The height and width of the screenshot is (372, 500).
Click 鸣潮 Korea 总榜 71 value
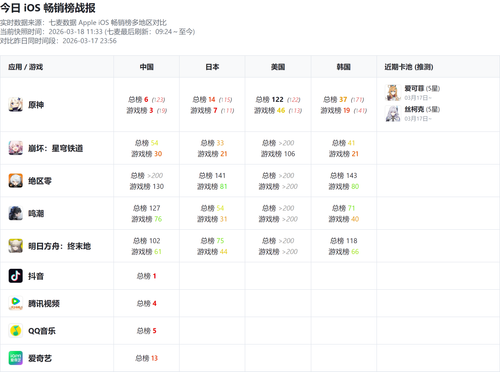[x=343, y=208]
